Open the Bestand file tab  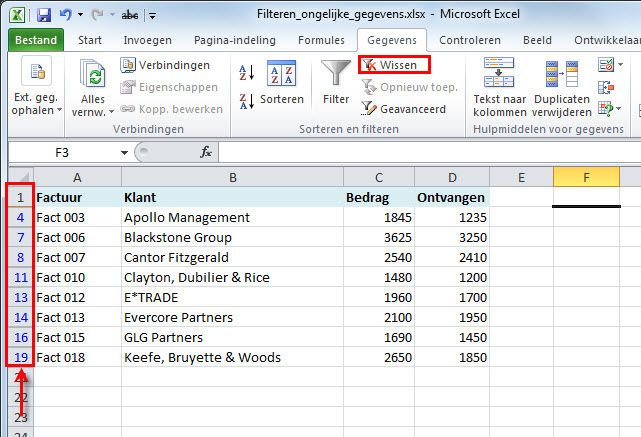coord(36,40)
